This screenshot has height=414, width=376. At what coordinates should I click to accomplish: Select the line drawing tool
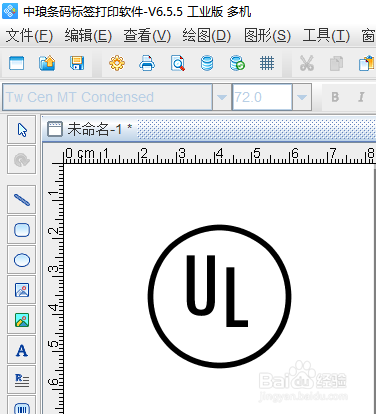(22, 200)
